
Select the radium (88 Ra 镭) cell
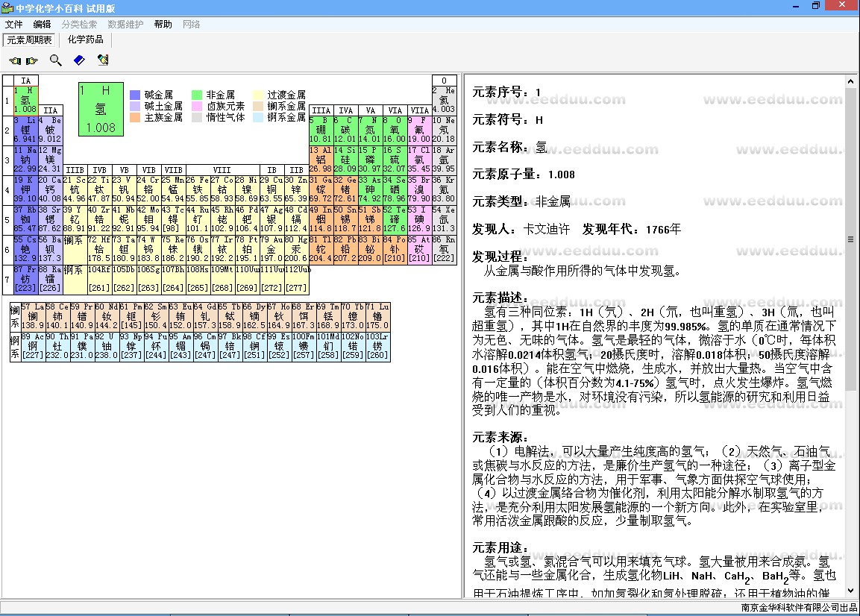(51, 279)
